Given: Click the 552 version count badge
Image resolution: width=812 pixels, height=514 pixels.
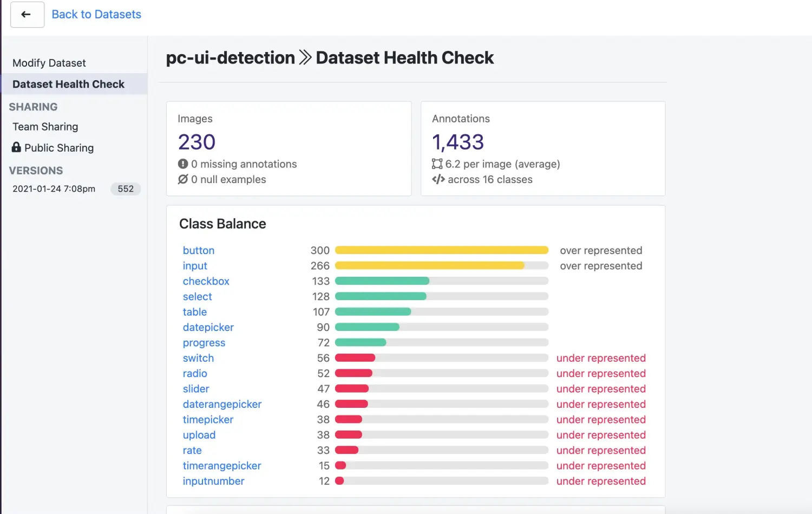Looking at the screenshot, I should pyautogui.click(x=126, y=188).
